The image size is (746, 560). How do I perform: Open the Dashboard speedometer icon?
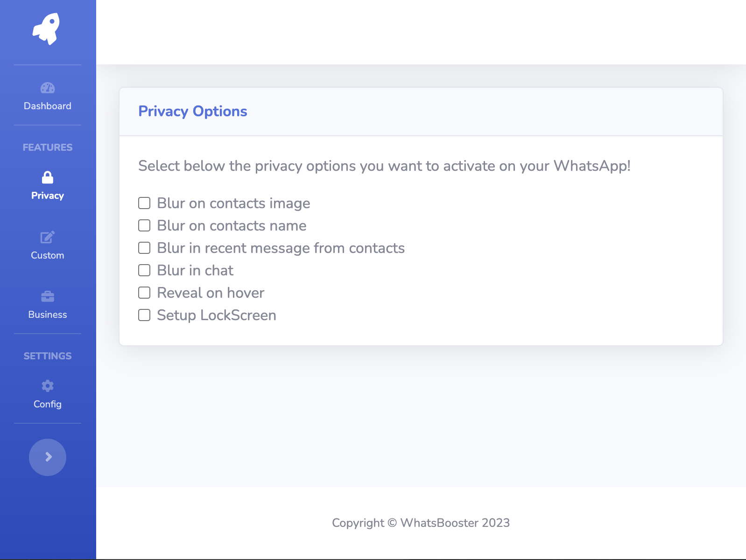coord(48,88)
